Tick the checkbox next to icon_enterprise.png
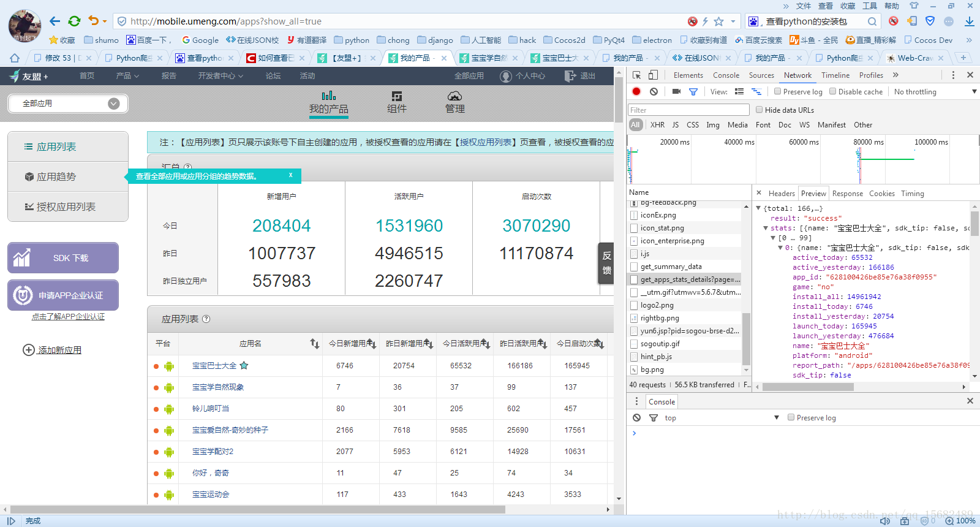This screenshot has height=527, width=980. coord(635,241)
